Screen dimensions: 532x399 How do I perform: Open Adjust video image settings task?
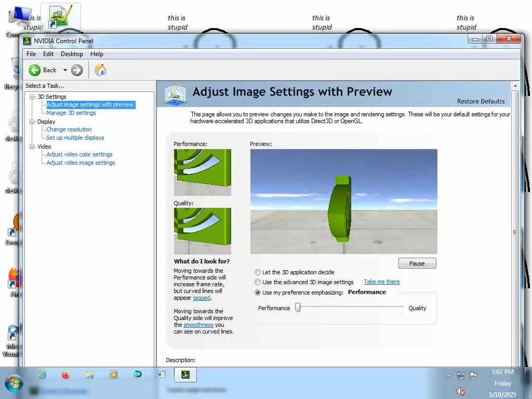click(81, 163)
